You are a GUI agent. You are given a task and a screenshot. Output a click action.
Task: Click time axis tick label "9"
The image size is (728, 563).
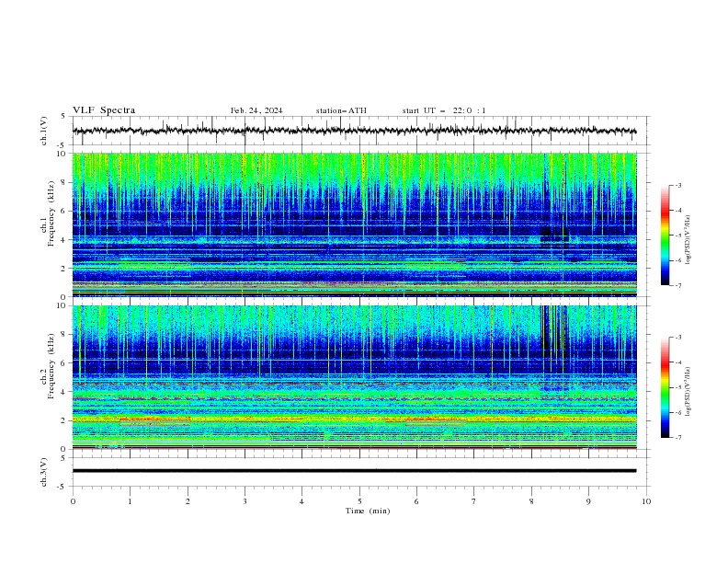pos(588,501)
